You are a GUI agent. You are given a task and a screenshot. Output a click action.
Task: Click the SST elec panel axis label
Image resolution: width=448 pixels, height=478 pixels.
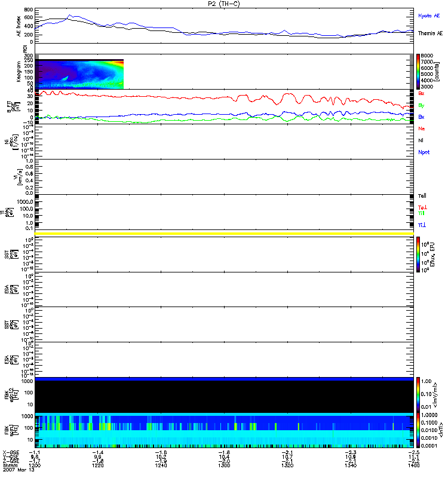click(x=11, y=324)
